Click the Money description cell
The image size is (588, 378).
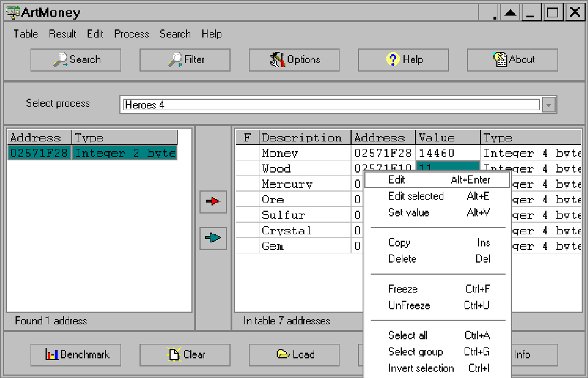(304, 153)
